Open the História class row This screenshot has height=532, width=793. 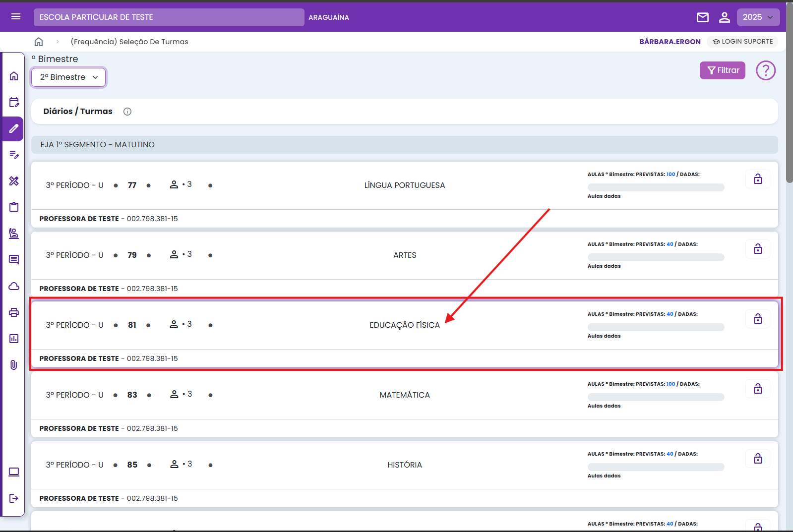(x=404, y=465)
